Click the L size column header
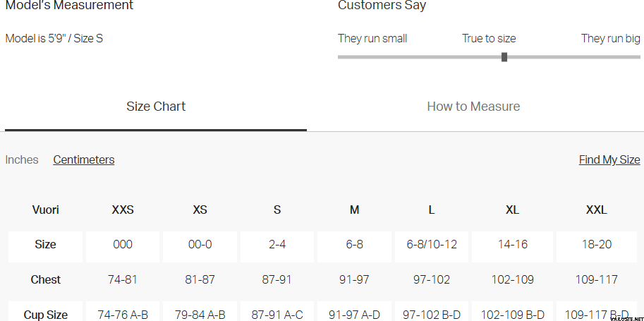 tap(431, 210)
